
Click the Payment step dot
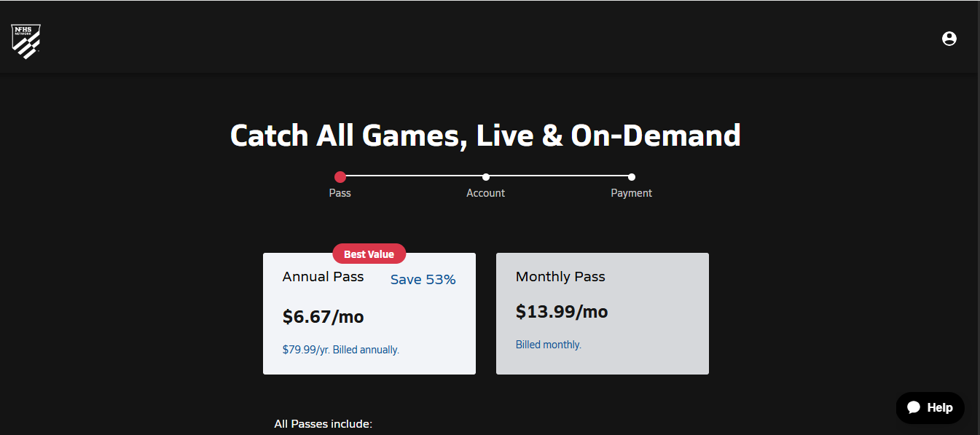click(x=632, y=177)
